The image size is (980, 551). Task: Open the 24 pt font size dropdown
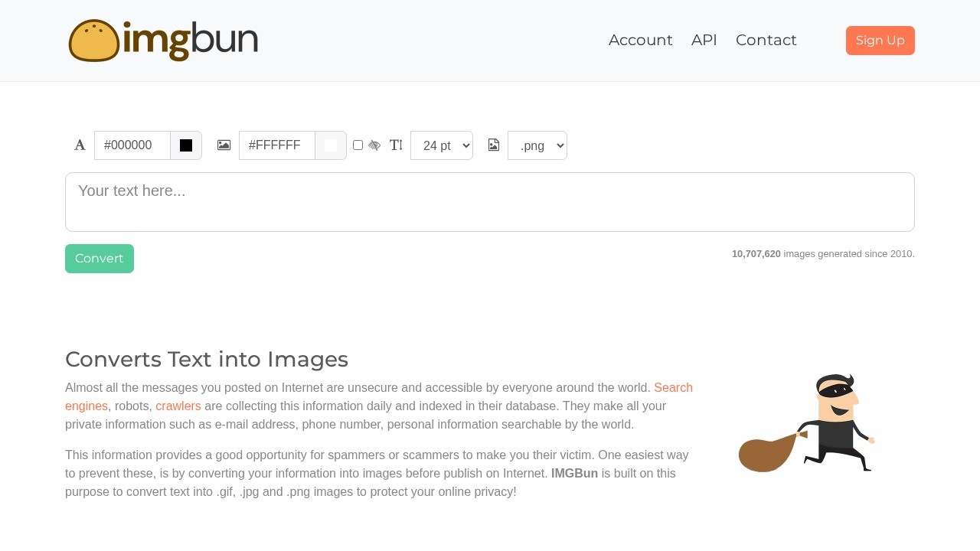click(x=442, y=145)
